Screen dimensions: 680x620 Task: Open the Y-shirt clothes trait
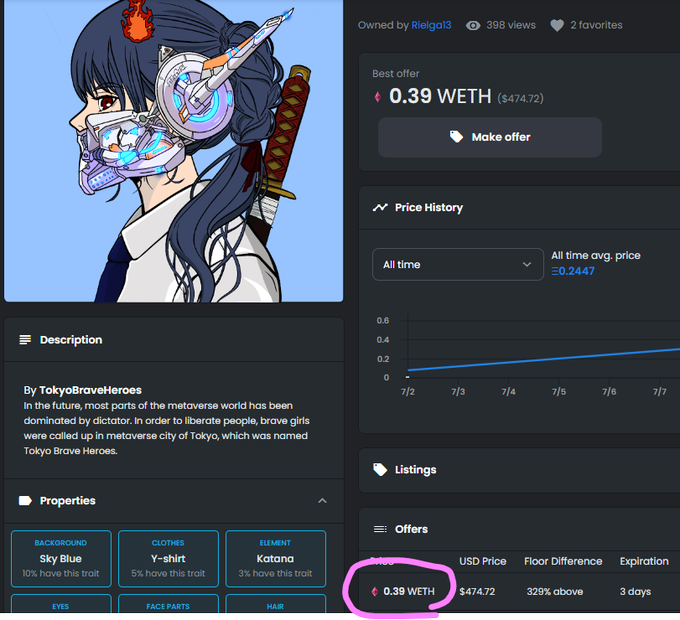pos(168,558)
